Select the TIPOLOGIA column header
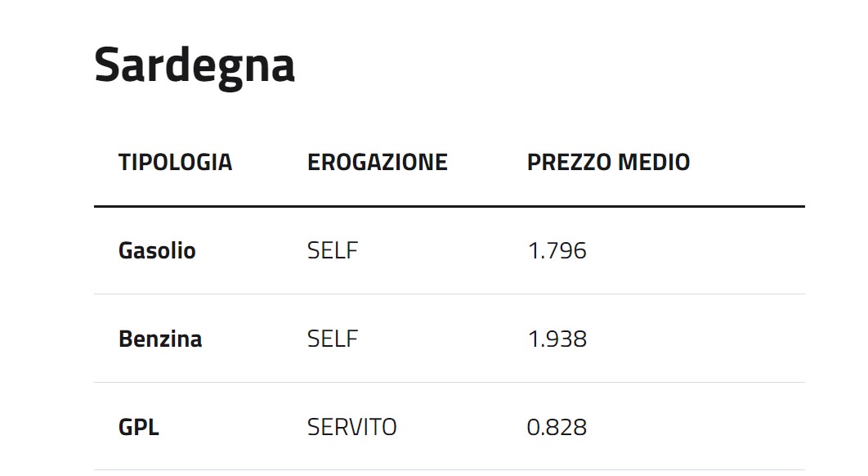The width and height of the screenshot is (868, 476). [175, 163]
